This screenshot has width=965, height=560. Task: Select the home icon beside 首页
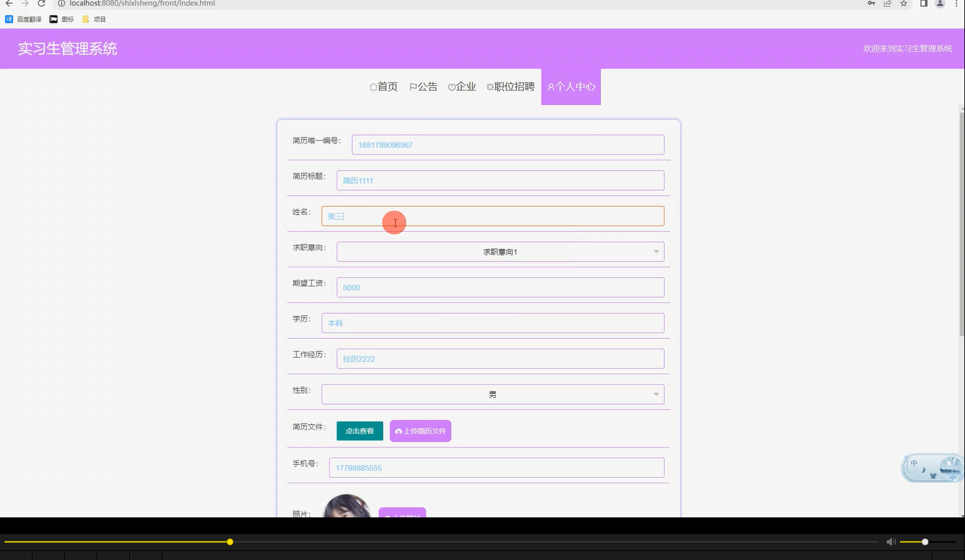pos(373,87)
